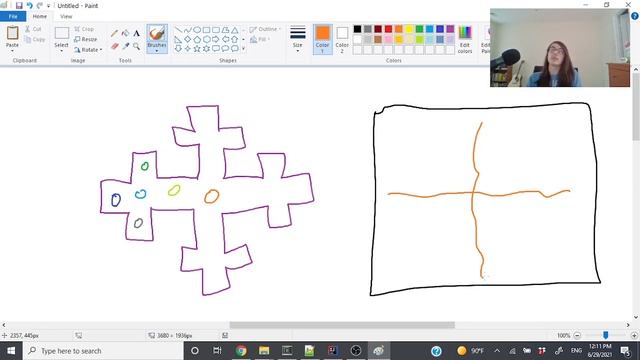The height and width of the screenshot is (360, 640).
Task: Expand the Brushes dropdown arrow
Action: tap(157, 51)
